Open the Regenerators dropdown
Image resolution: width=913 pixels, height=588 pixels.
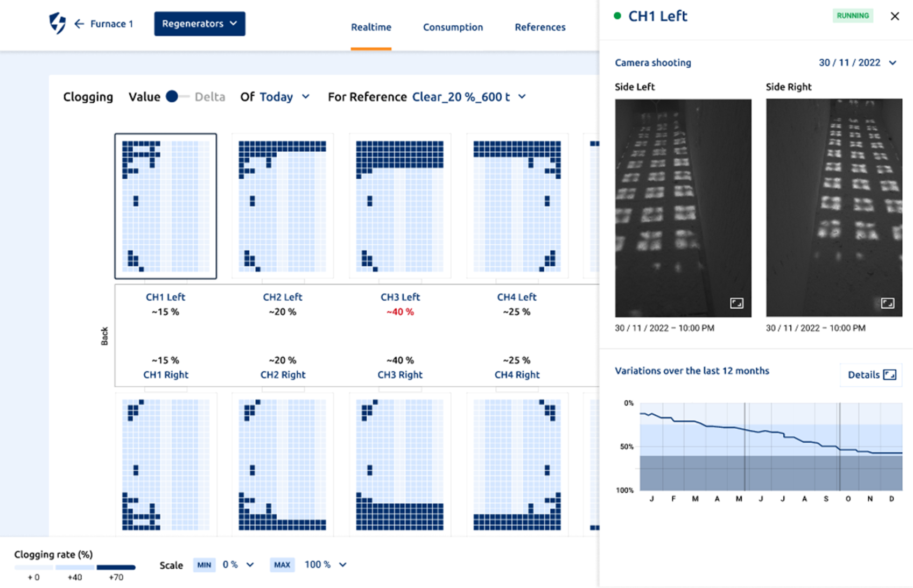199,24
